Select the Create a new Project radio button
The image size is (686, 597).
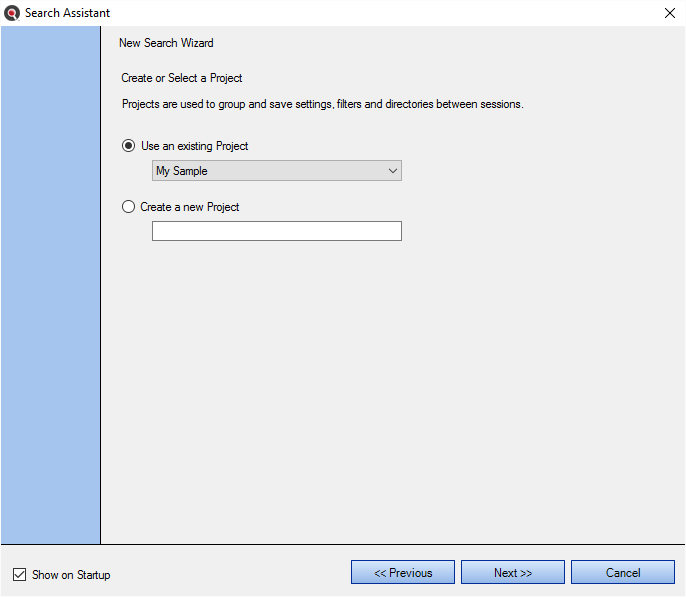click(128, 206)
